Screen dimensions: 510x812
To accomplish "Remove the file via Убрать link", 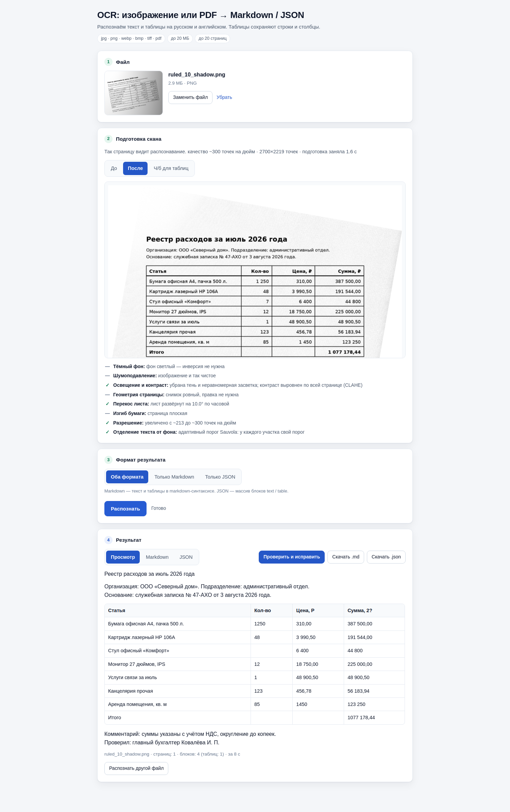I will [x=224, y=97].
